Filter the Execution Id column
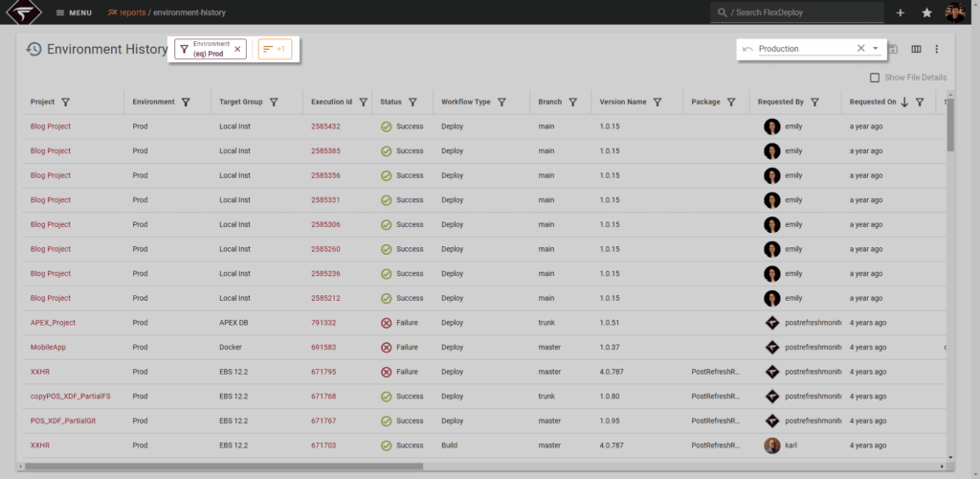The width and height of the screenshot is (980, 479). coord(363,102)
